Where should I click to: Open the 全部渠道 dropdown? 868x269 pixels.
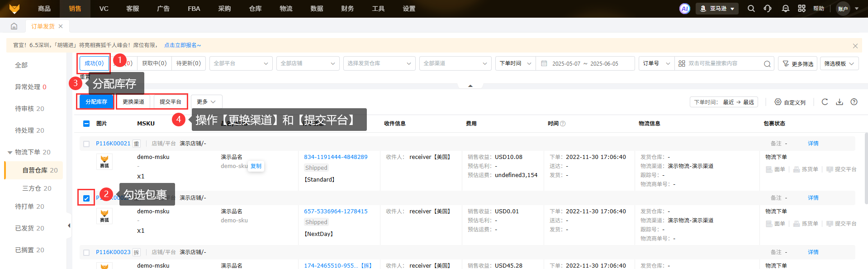click(x=455, y=63)
